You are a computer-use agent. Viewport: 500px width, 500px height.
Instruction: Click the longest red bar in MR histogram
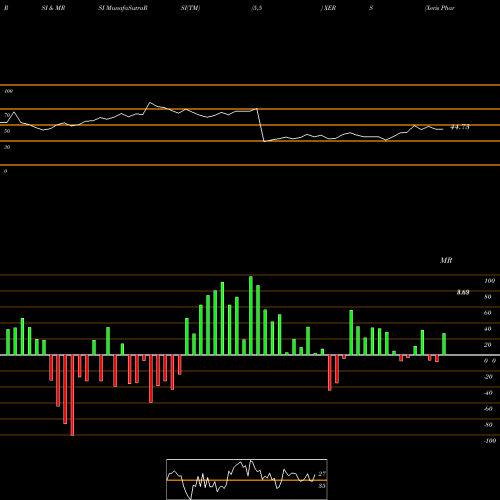[x=72, y=395]
